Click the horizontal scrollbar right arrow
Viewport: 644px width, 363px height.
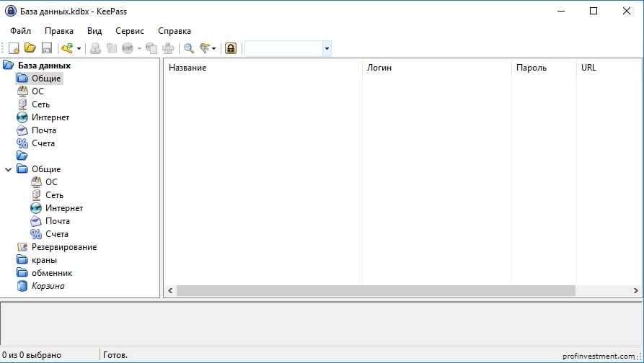click(636, 291)
